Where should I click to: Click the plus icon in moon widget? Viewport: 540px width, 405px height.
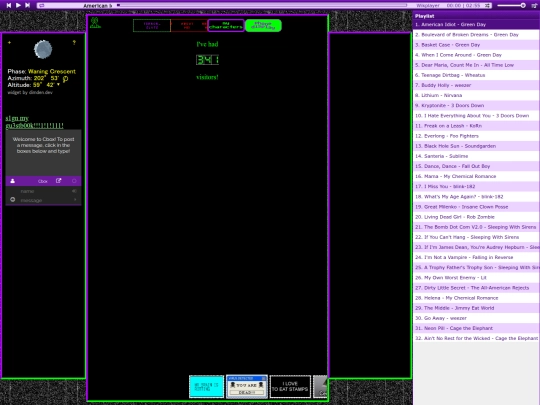(x=9, y=43)
